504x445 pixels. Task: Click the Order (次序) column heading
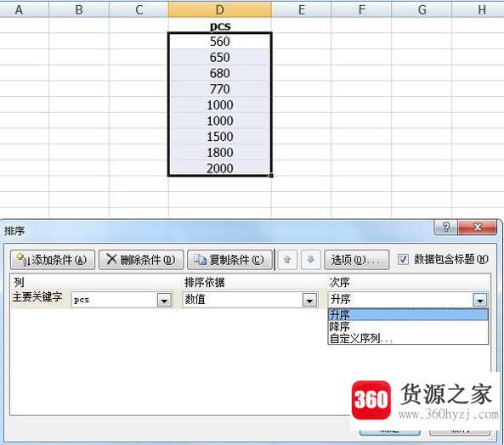339,282
